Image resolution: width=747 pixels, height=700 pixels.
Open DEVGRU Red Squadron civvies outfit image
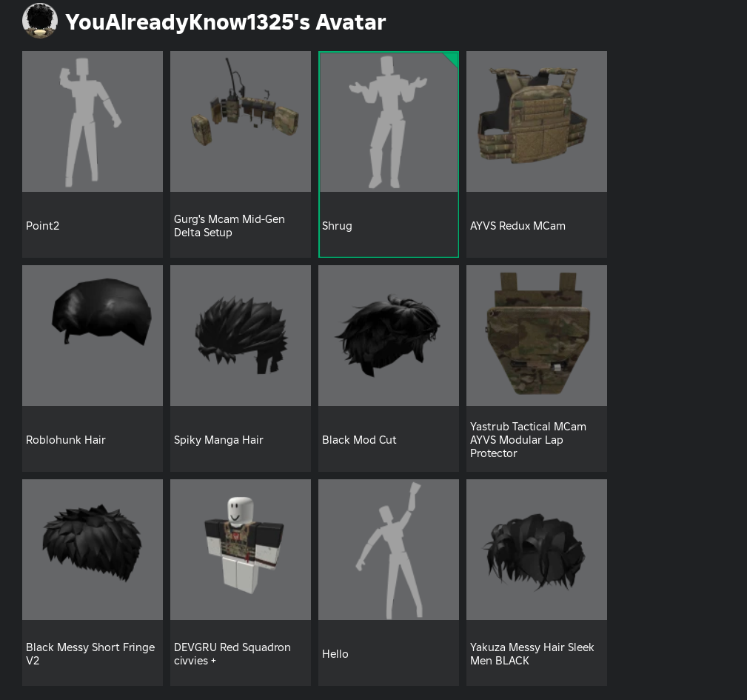coord(241,550)
